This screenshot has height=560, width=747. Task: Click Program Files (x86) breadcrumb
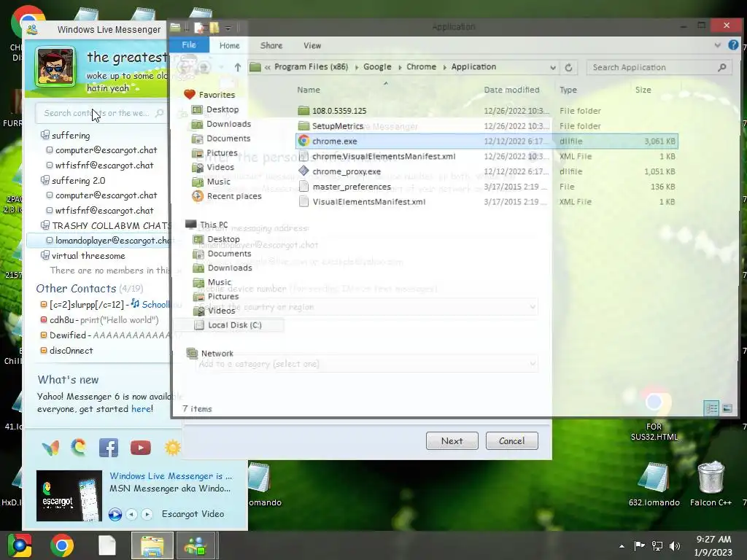tap(311, 66)
